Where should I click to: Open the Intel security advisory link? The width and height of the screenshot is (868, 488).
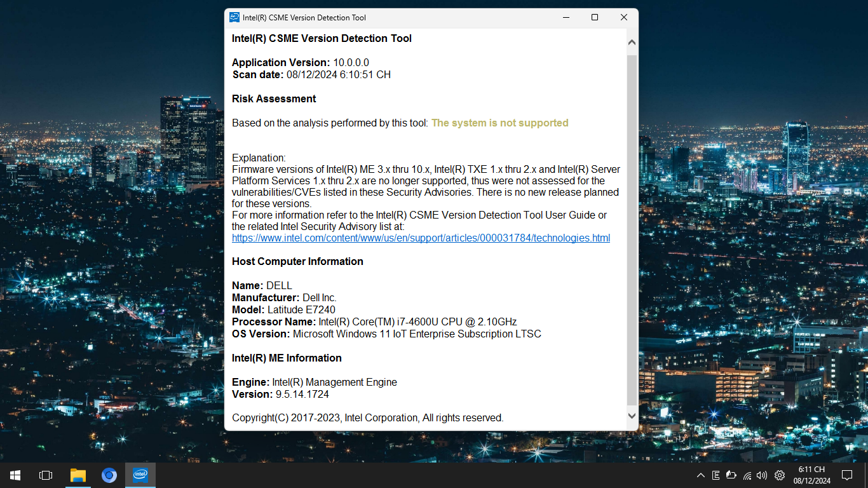pyautogui.click(x=421, y=238)
